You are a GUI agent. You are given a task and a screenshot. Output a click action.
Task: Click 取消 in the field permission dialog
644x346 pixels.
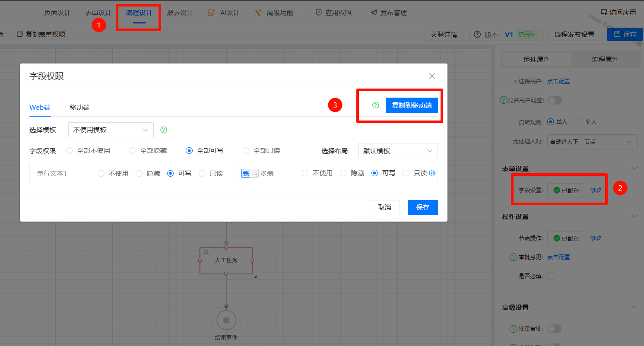pos(384,207)
